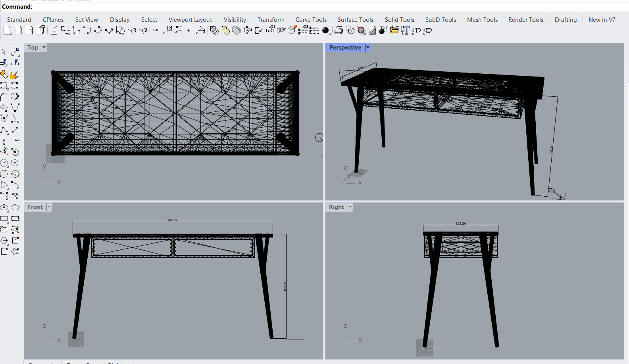Select the rectangle tool in sidebar
Viewport: 629px width, 364px height.
pos(4,218)
